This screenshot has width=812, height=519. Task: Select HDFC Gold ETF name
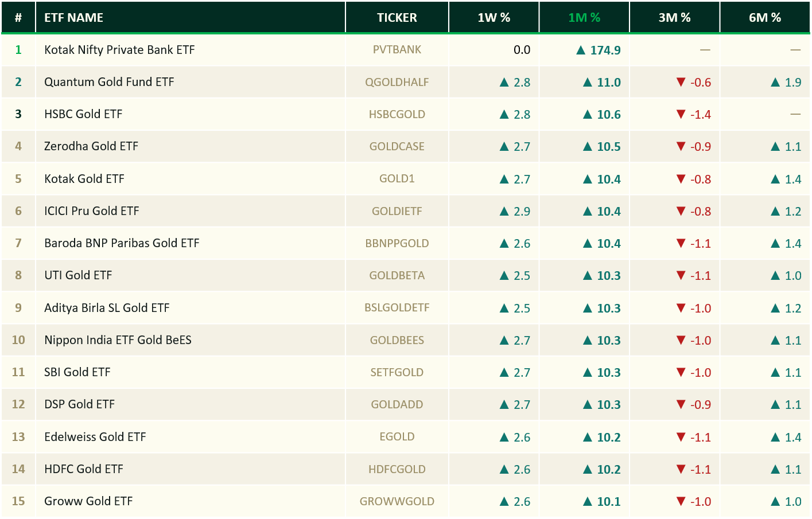click(x=84, y=469)
